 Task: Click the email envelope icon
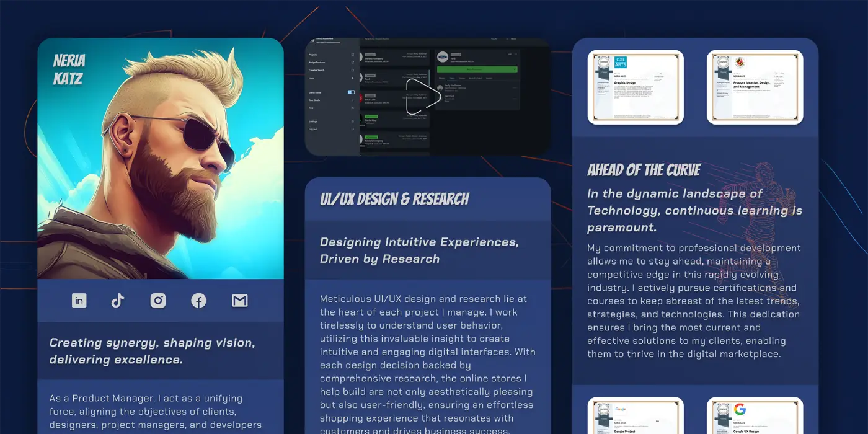[x=239, y=301]
